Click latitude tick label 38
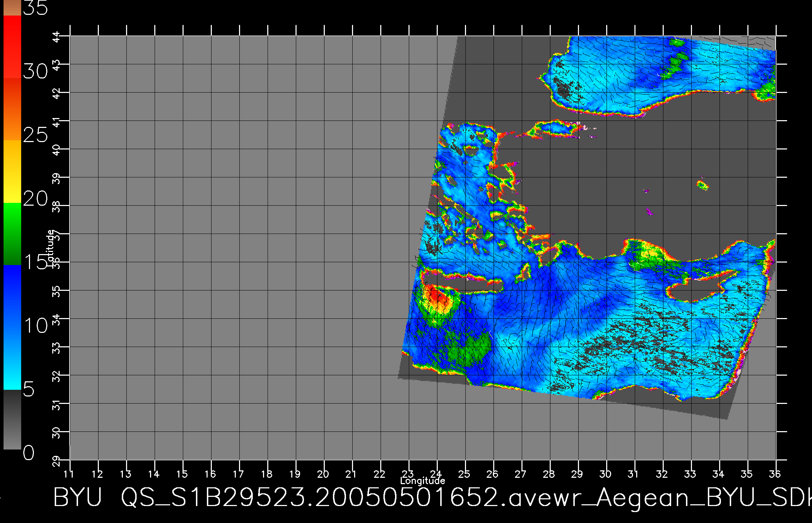Viewport: 812px width, 523px height. [56, 207]
